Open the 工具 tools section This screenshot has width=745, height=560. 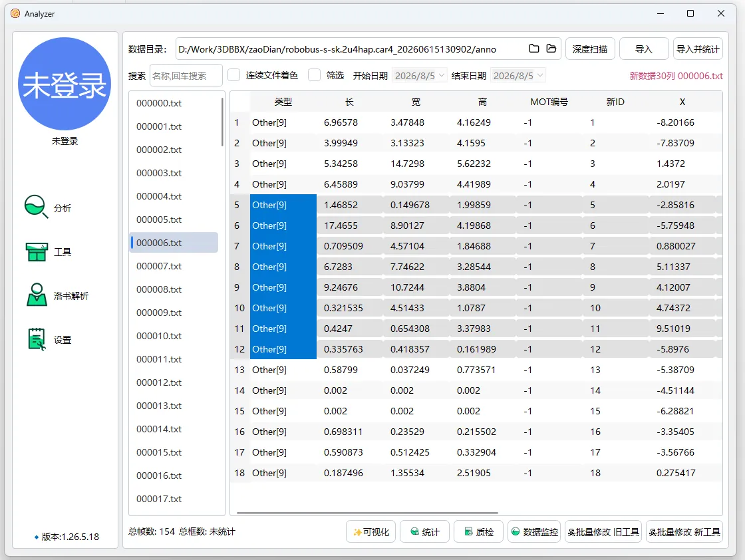[x=47, y=252]
